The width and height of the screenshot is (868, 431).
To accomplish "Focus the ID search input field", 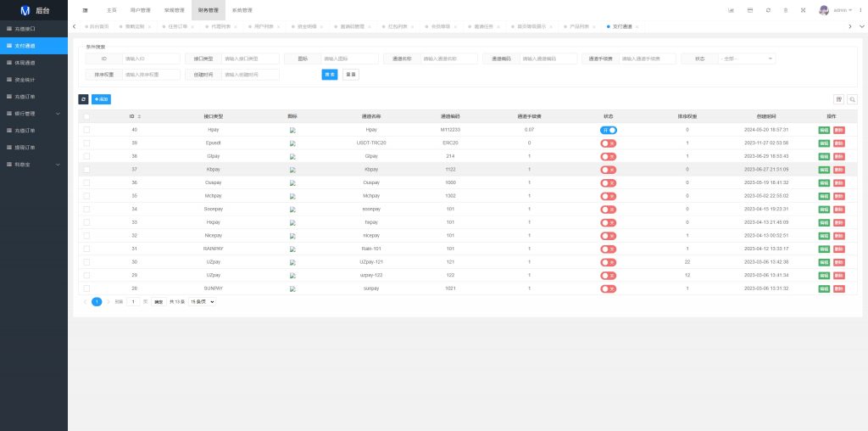I will click(x=151, y=59).
